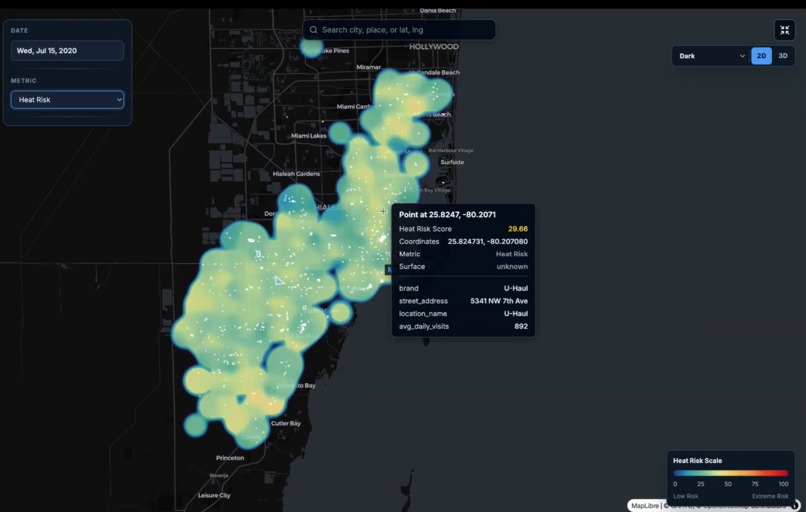Click the avg_daily_visits value 892
This screenshot has height=512, width=806.
point(521,326)
